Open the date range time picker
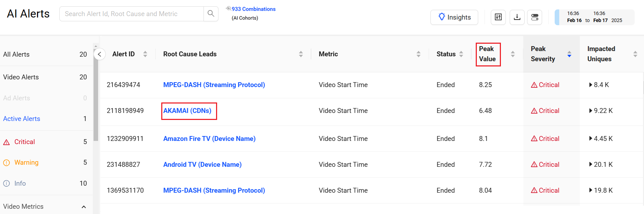The image size is (644, 214). pos(594,17)
